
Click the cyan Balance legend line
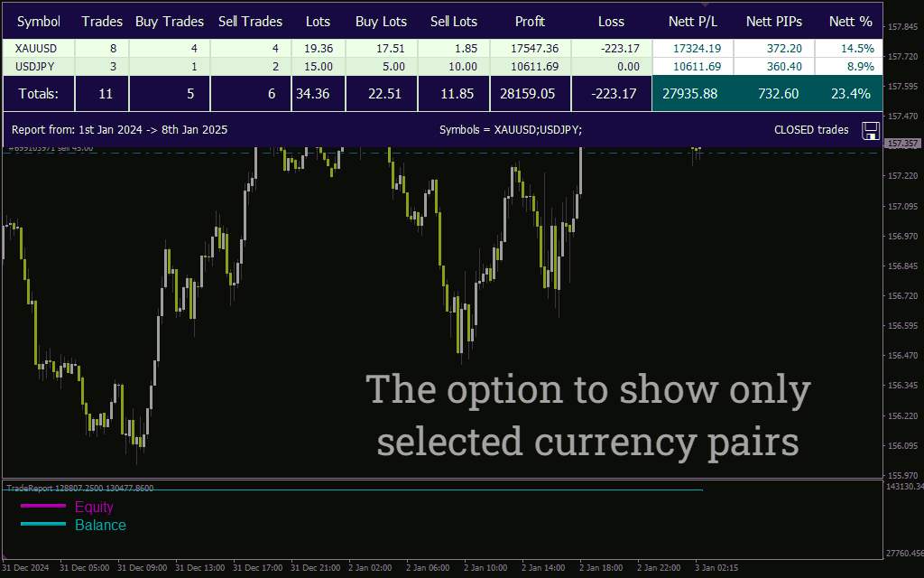click(x=43, y=524)
